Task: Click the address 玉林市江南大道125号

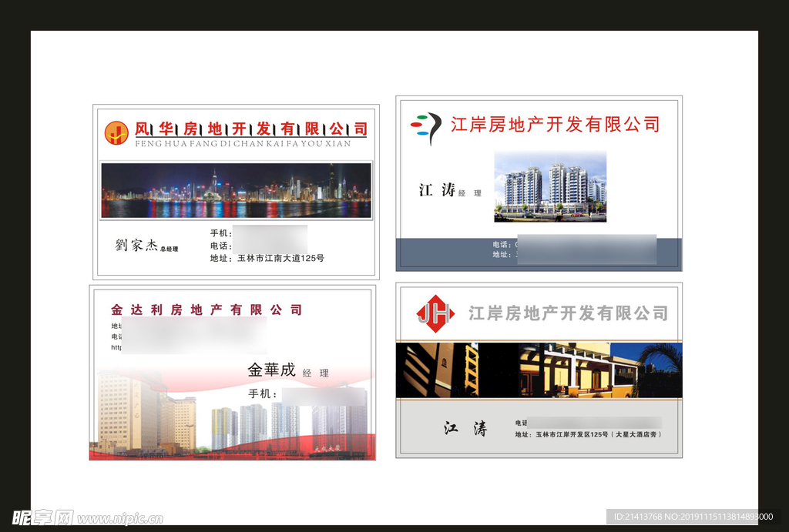Action: [x=280, y=258]
